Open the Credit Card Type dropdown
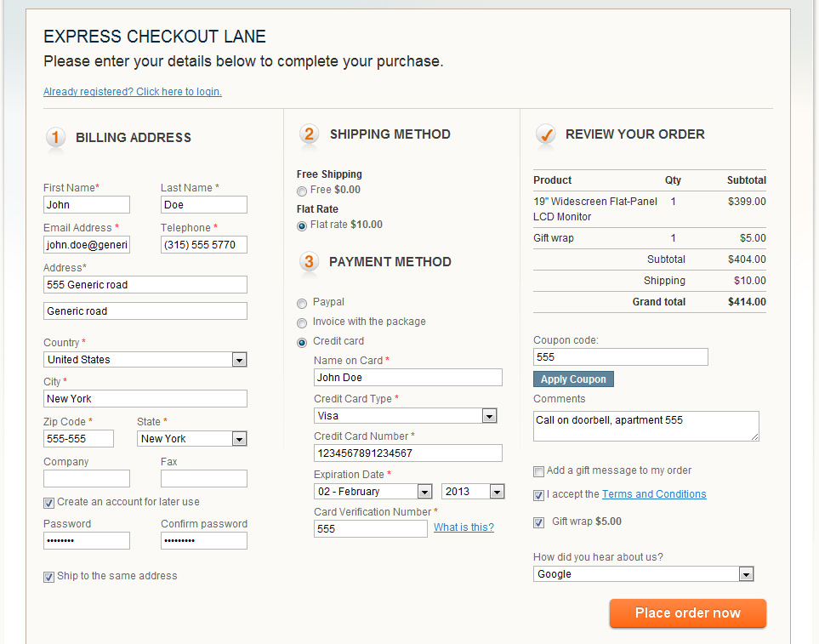The image size is (819, 644). click(x=406, y=416)
